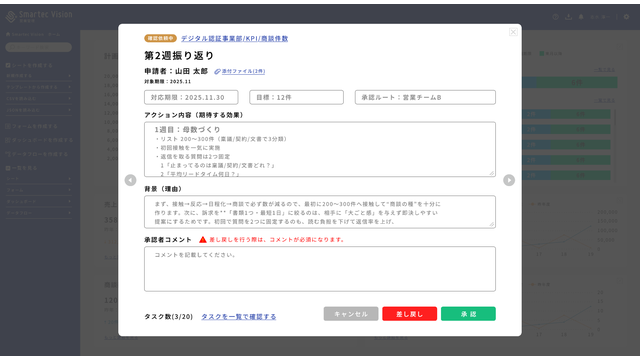
Task: Click the 第2週振り返り heading
Action: [179, 56]
